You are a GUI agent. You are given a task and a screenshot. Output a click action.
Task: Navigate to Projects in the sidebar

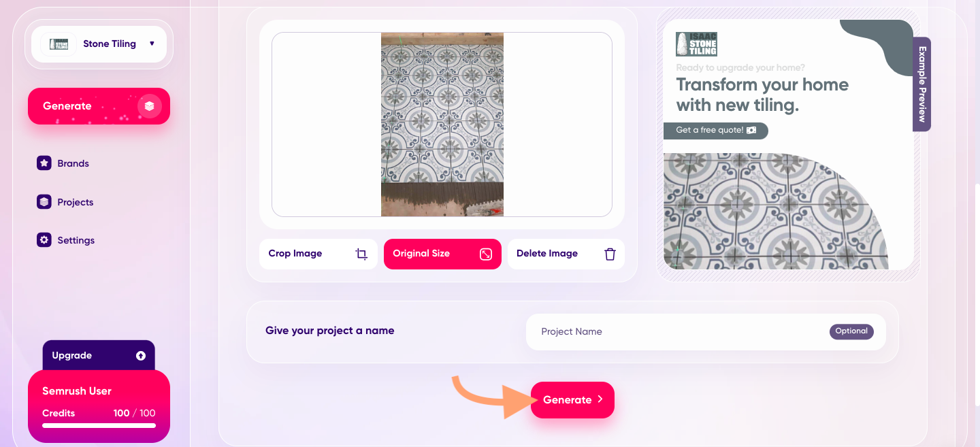click(x=75, y=201)
